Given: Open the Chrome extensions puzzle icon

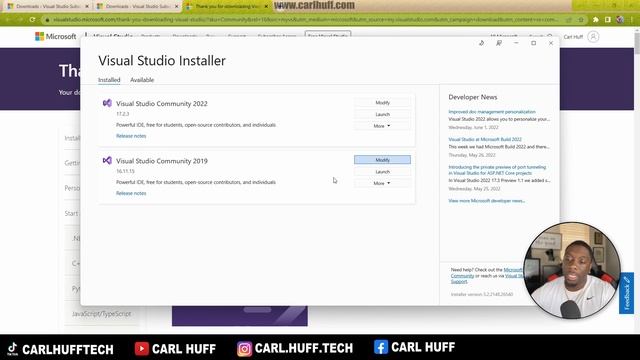Looking at the screenshot, I should 596,20.
